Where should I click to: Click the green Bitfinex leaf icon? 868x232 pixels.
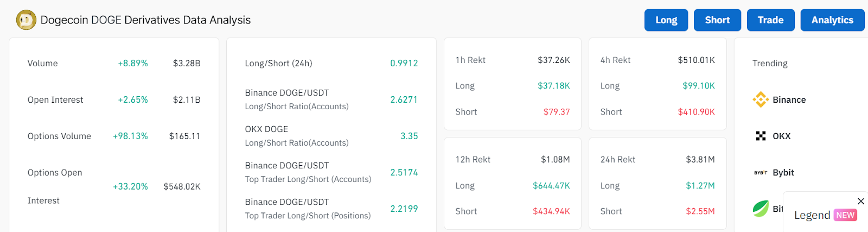[761, 209]
